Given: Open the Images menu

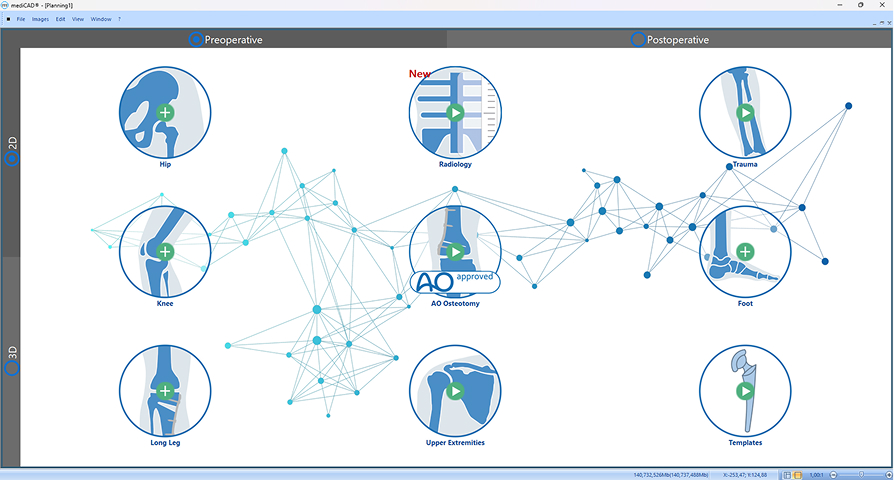Looking at the screenshot, I should tap(40, 19).
